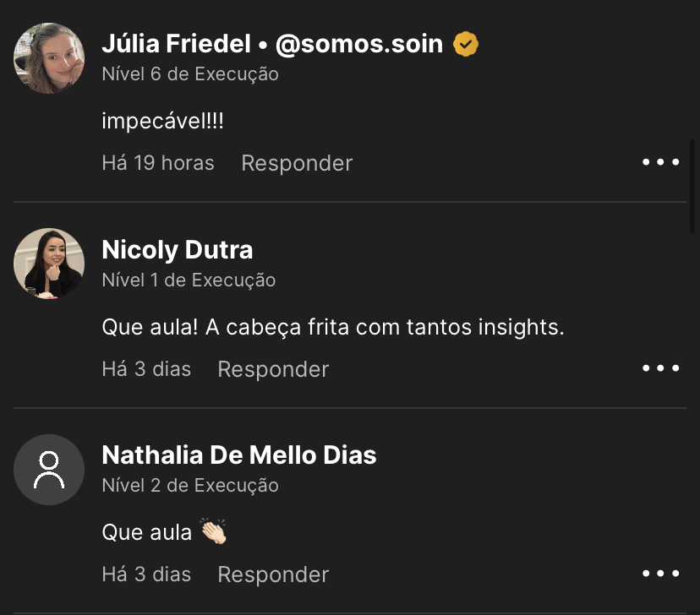Click the default profile icon for Nathalia De Mello Dias
Viewport: 700px width, 615px height.
click(x=48, y=470)
